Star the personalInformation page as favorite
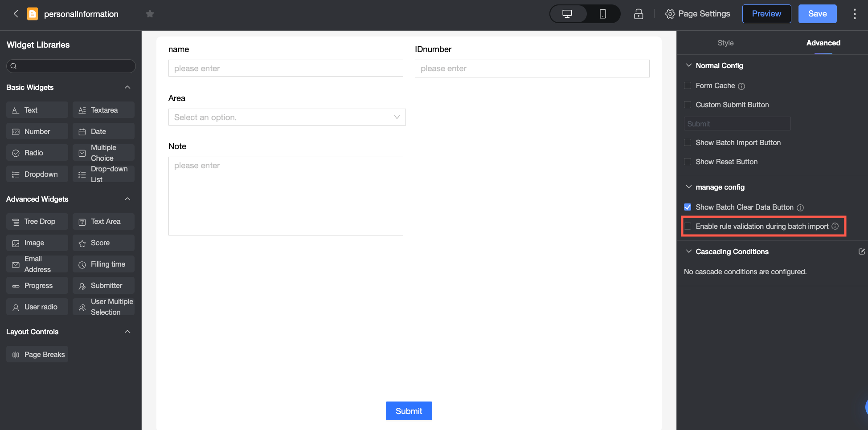The image size is (868, 430). tap(150, 14)
